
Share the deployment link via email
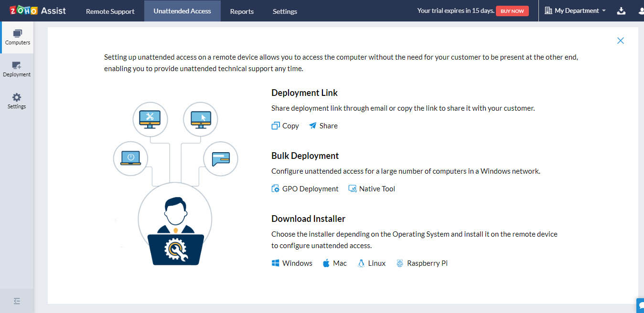click(323, 126)
